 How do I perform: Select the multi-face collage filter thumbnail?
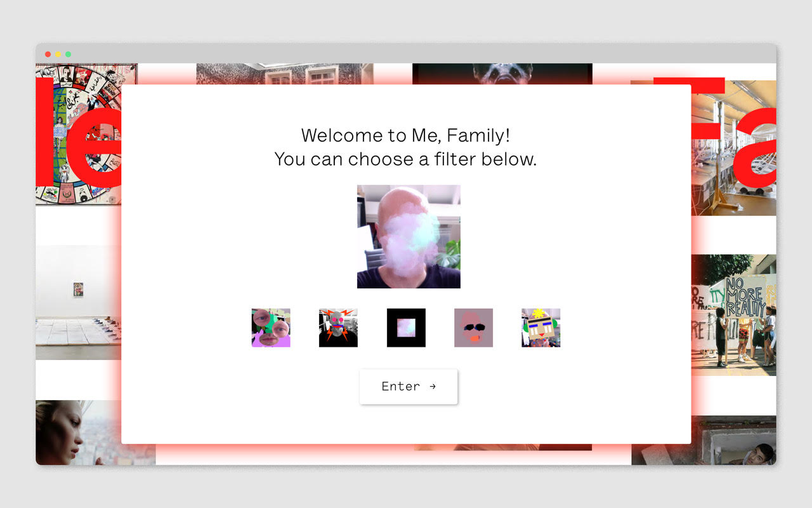tap(271, 328)
